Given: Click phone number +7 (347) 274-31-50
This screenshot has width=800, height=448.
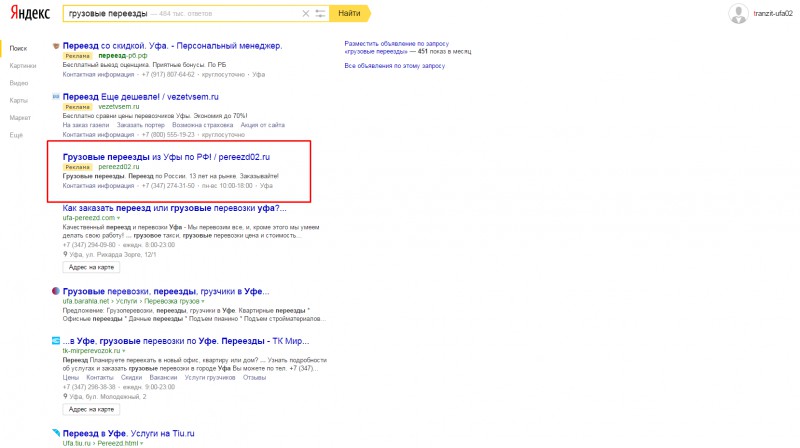Looking at the screenshot, I should [168, 185].
